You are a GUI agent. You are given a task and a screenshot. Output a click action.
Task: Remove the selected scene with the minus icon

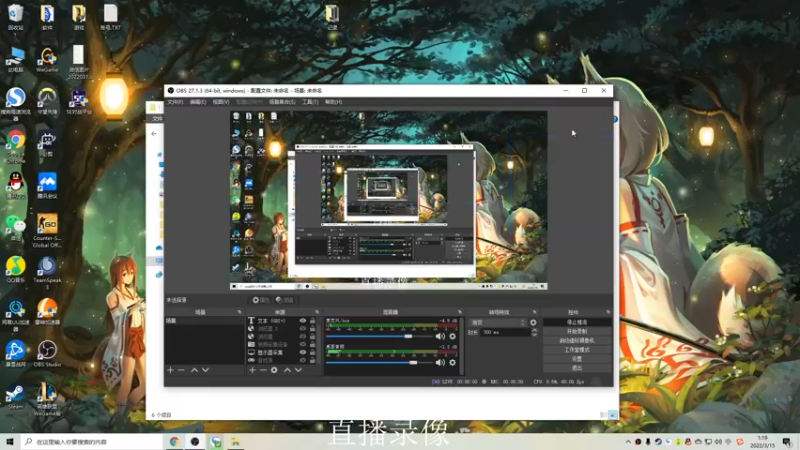click(182, 370)
